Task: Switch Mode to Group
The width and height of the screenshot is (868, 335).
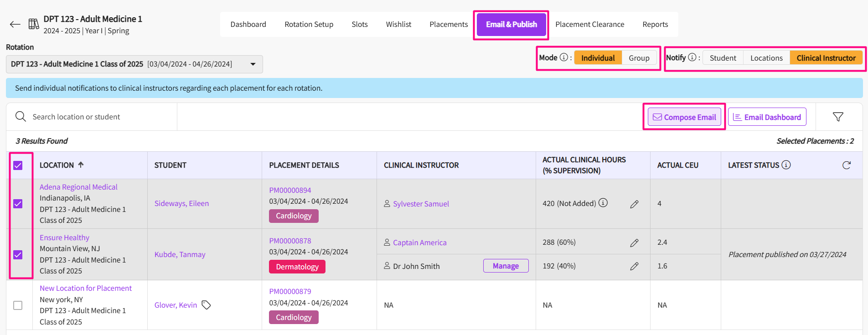Action: 639,58
